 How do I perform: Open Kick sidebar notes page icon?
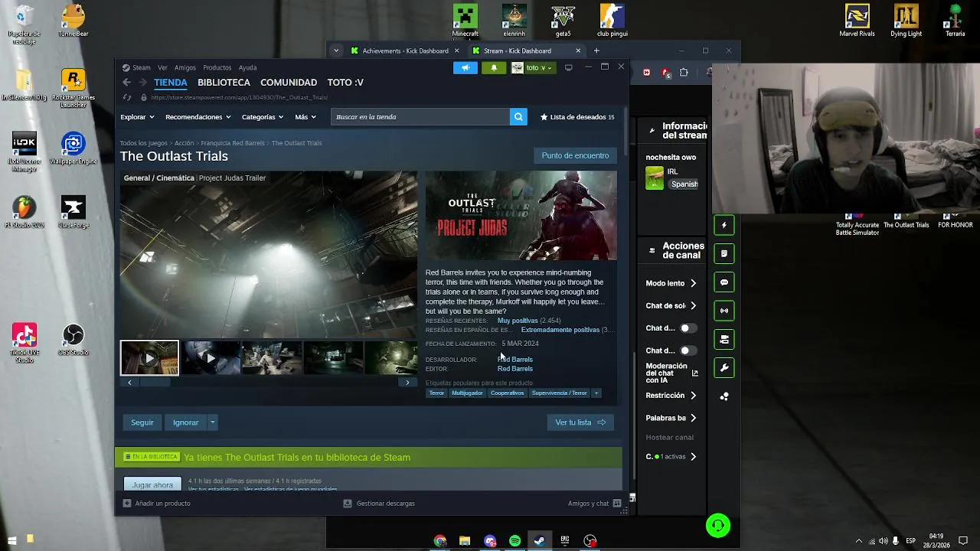724,253
